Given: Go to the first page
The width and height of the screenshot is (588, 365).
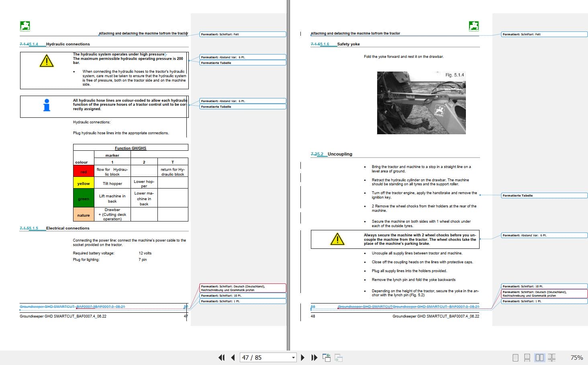Looking at the screenshot, I should point(221,357).
